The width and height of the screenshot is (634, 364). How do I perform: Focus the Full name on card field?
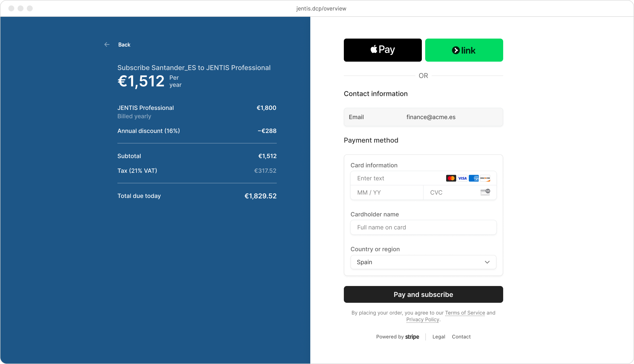[423, 227]
